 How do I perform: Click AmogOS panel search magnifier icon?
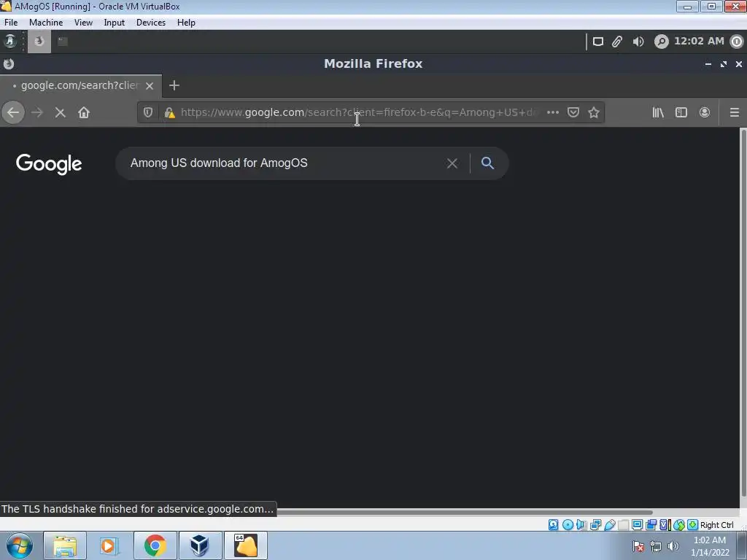click(x=661, y=42)
